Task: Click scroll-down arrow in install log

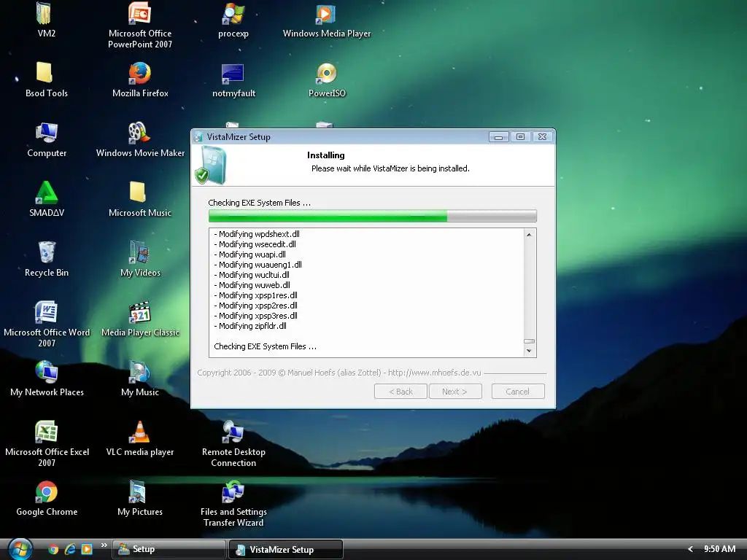Action: (529, 351)
